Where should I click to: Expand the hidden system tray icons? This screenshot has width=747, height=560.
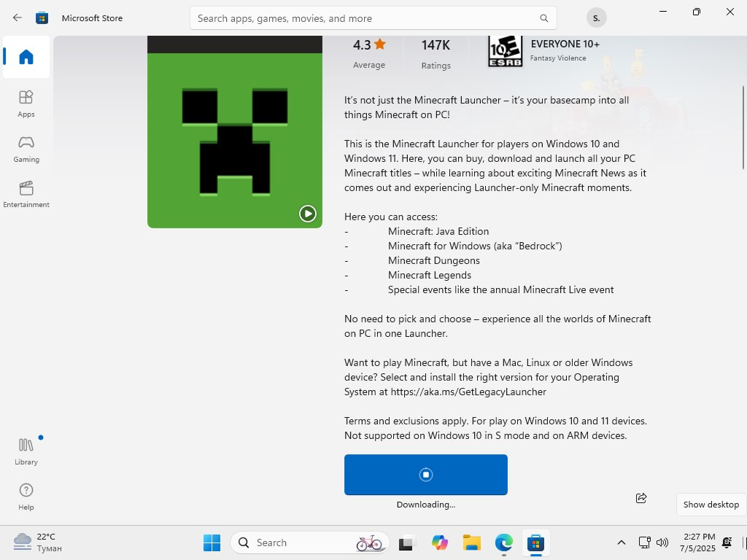coord(622,542)
